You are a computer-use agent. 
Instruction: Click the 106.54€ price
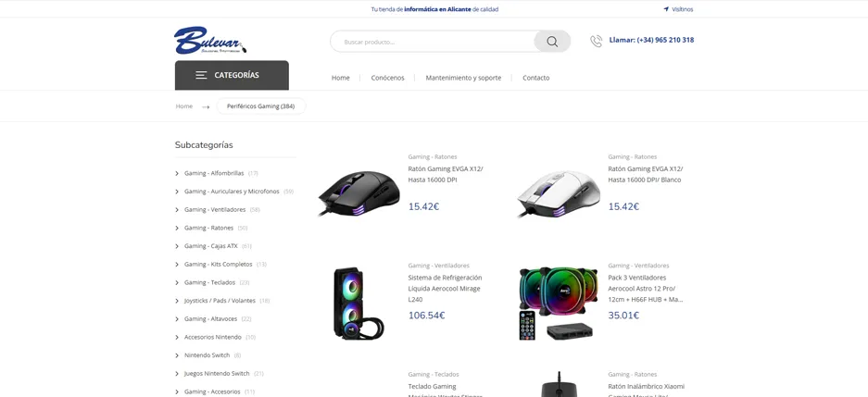pyautogui.click(x=427, y=316)
